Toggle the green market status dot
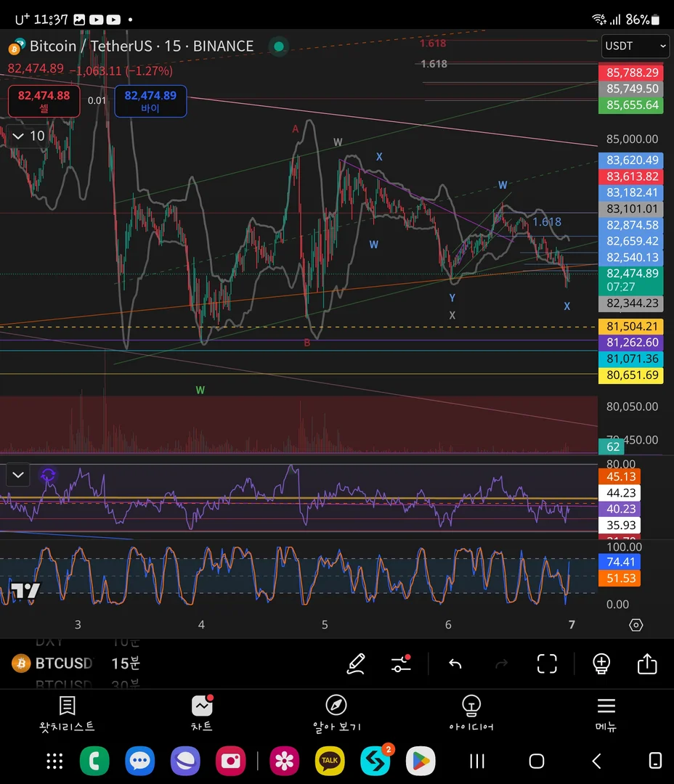The image size is (674, 784). coord(279,46)
